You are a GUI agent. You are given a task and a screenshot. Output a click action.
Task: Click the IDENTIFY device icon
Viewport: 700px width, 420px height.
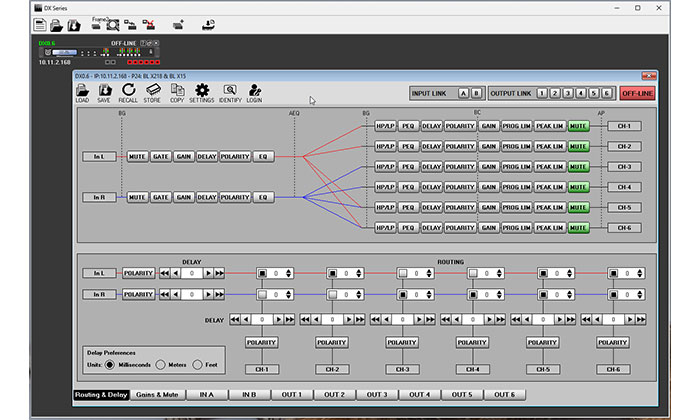point(230,90)
